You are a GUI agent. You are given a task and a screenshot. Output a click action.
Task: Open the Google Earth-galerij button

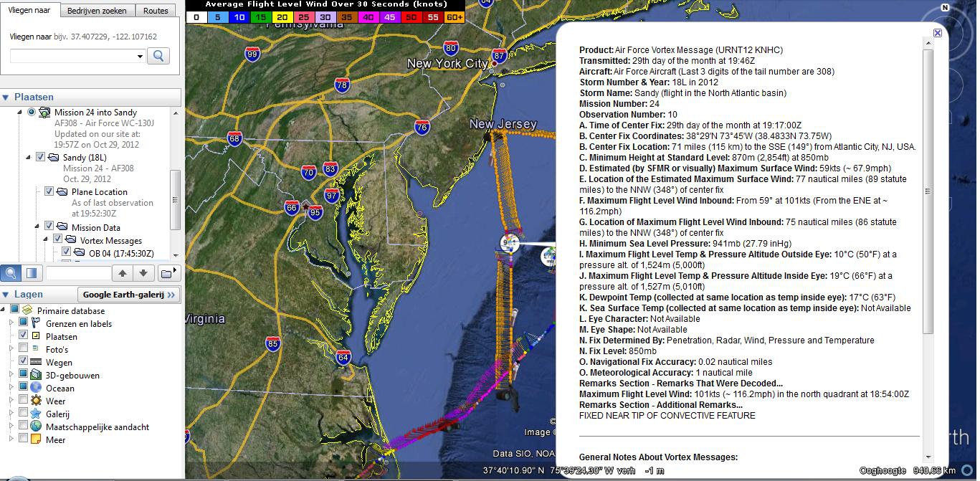point(128,295)
